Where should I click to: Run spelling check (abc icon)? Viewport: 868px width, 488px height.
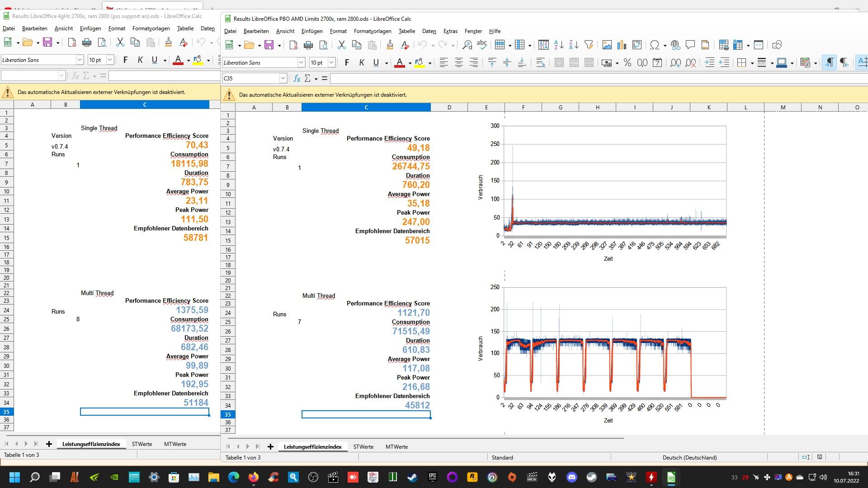click(482, 45)
